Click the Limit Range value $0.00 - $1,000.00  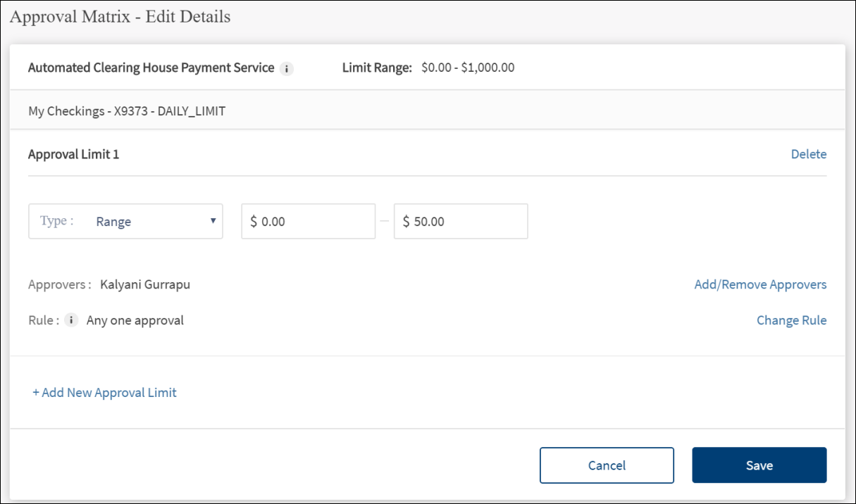[x=468, y=68]
